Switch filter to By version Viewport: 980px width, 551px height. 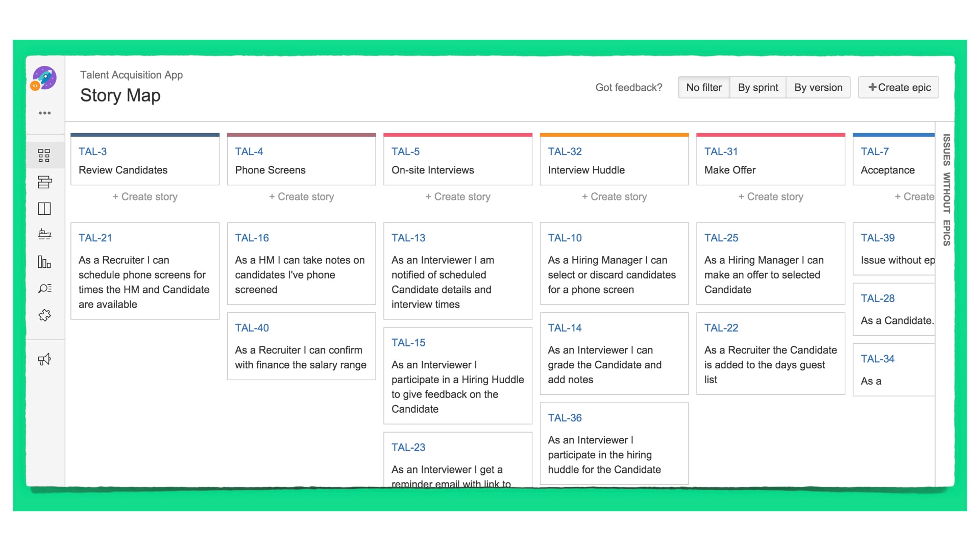(818, 87)
